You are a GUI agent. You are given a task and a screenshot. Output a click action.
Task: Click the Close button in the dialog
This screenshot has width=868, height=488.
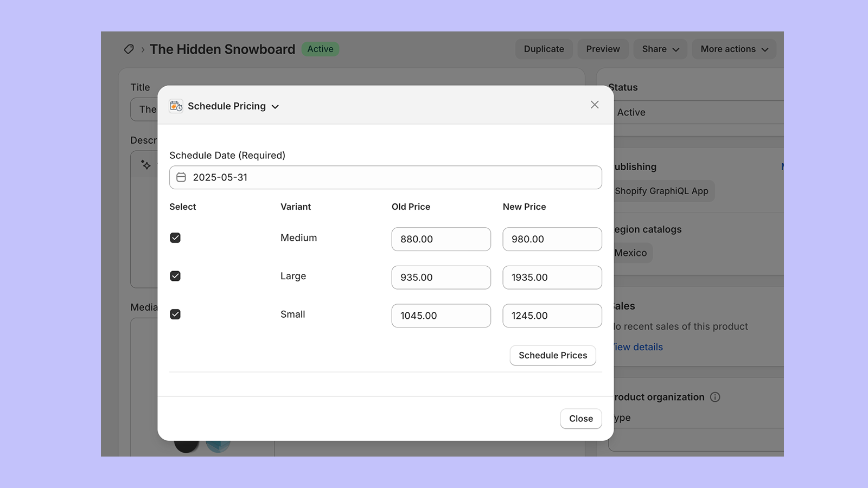[580, 418]
